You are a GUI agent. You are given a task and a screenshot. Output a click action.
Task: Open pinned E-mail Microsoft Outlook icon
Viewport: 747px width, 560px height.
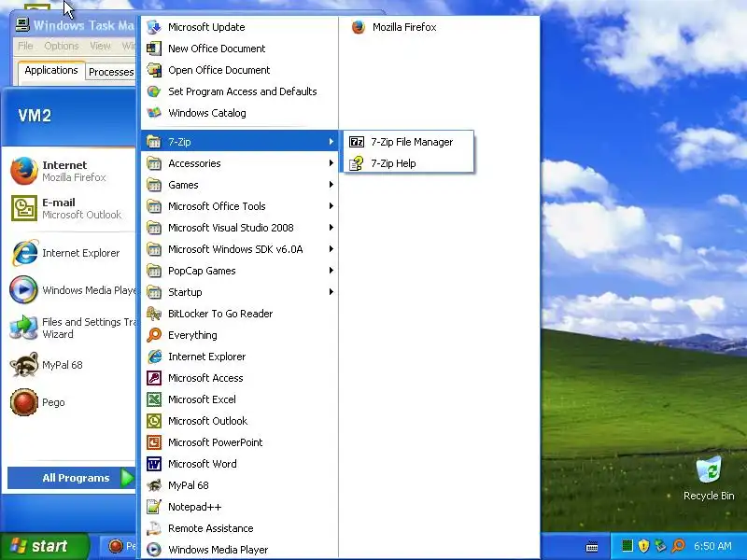pos(24,208)
